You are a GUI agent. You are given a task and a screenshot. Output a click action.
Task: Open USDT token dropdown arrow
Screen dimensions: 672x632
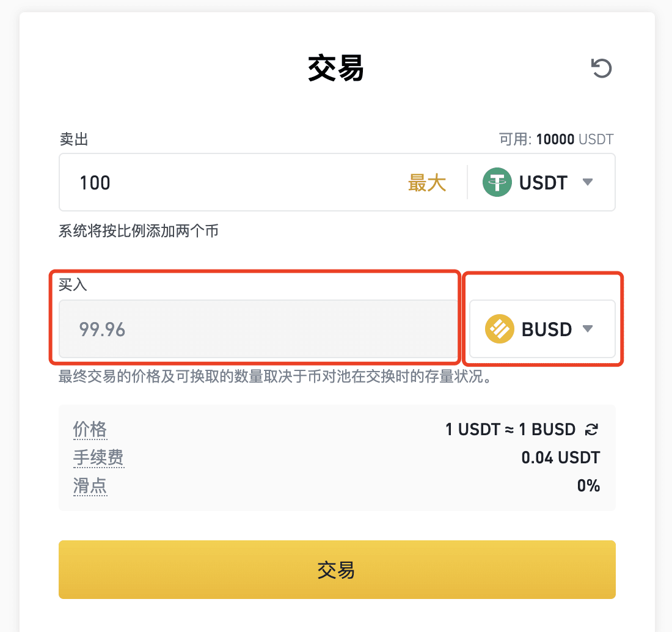(588, 182)
